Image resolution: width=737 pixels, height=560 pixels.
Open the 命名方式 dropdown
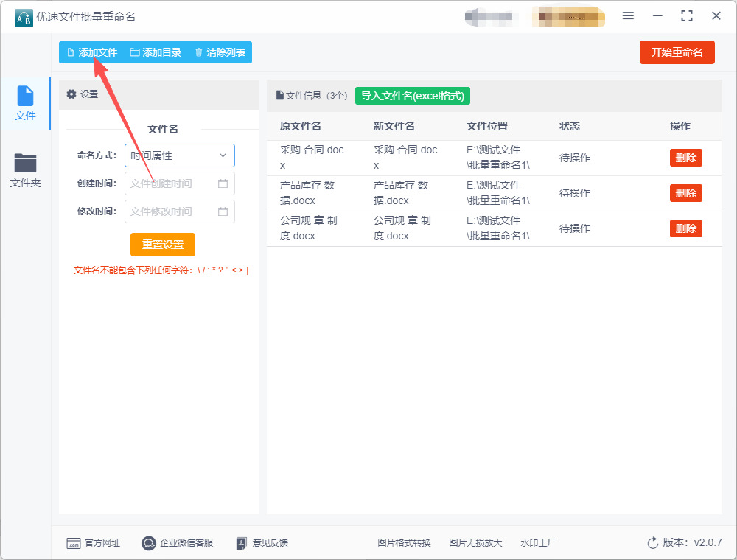[179, 155]
